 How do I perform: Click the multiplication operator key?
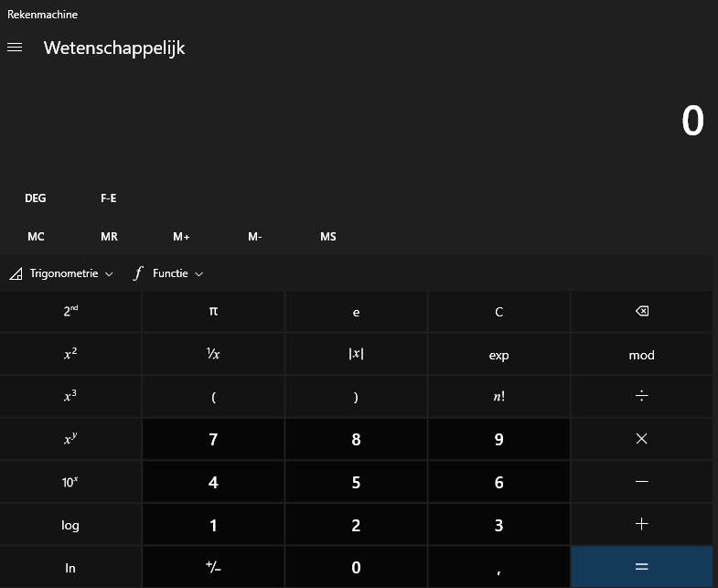click(x=641, y=439)
